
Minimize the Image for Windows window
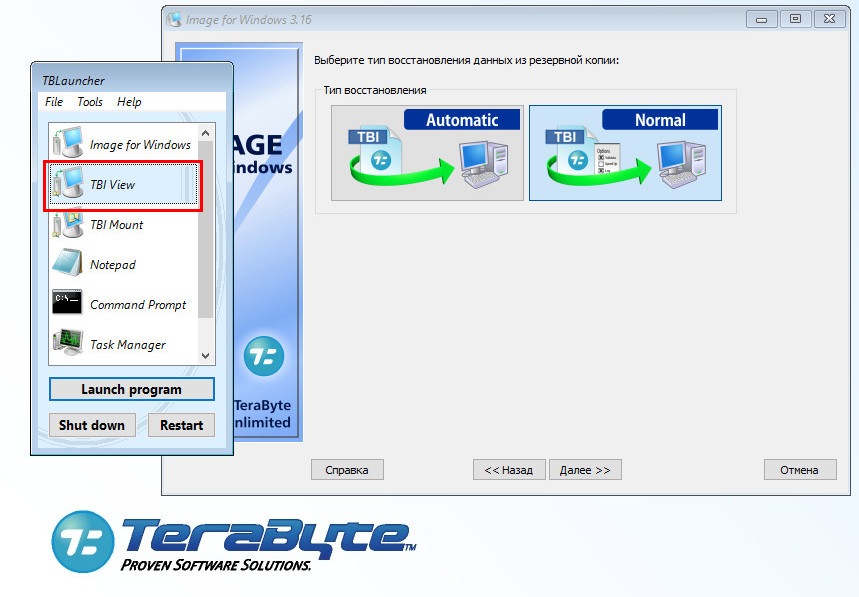pyautogui.click(x=761, y=19)
